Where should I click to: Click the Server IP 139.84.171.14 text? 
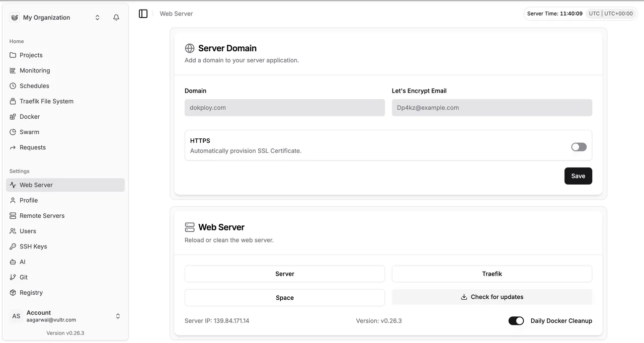217,321
